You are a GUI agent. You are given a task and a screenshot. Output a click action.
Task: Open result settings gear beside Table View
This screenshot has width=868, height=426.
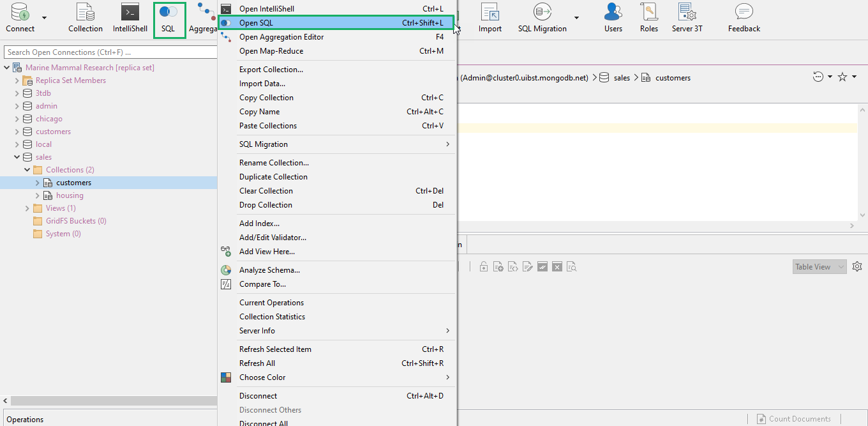click(857, 266)
